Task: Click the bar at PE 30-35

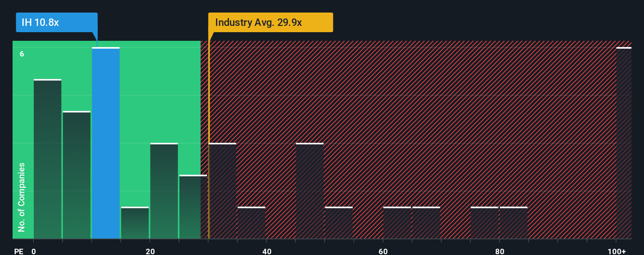Action: tap(222, 191)
